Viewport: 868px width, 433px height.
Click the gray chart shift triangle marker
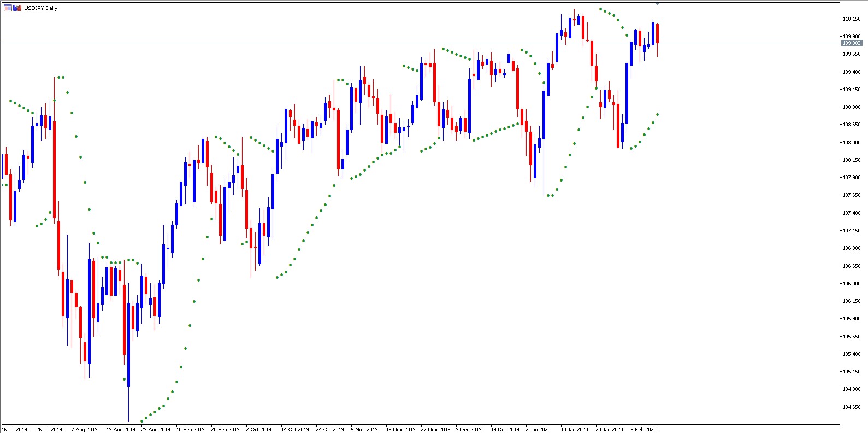click(x=657, y=4)
